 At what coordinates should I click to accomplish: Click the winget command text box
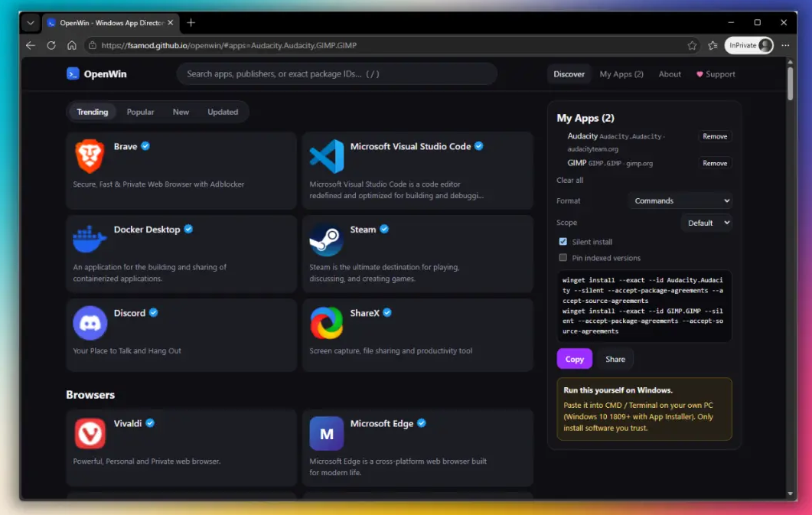point(644,305)
